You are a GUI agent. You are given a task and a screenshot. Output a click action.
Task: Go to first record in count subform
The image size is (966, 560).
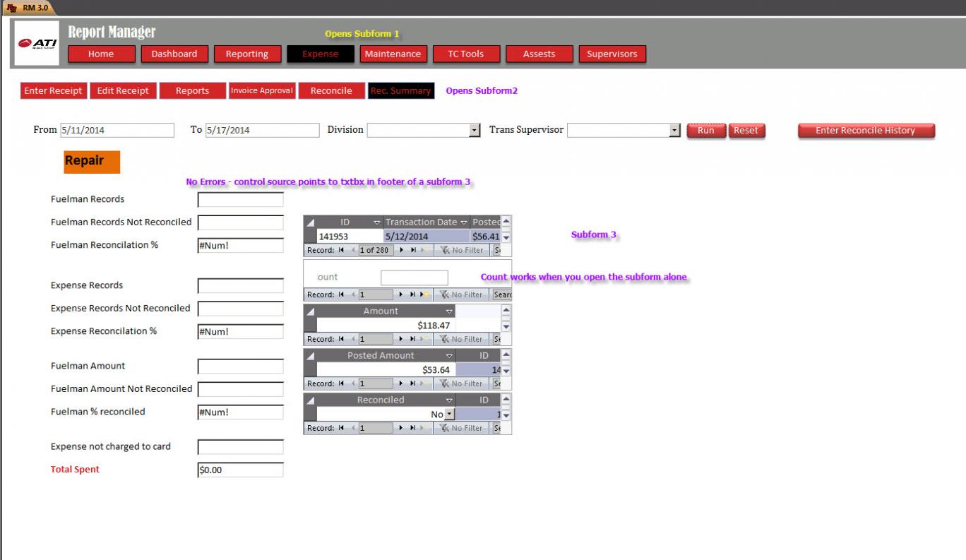[x=340, y=294]
